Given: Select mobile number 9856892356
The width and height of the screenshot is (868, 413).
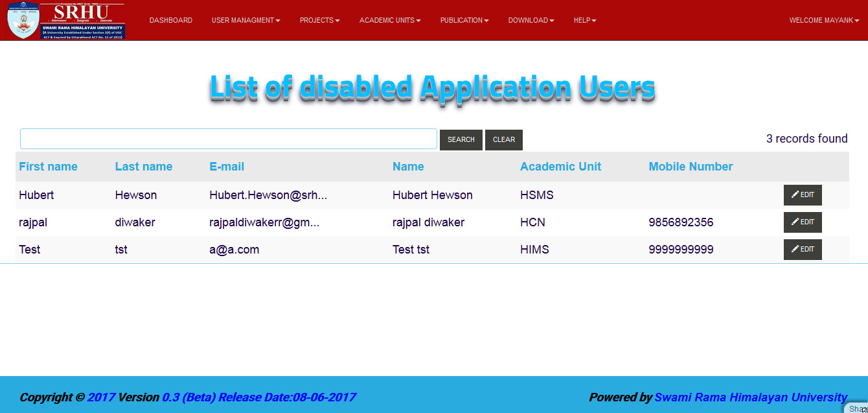Looking at the screenshot, I should point(681,222).
